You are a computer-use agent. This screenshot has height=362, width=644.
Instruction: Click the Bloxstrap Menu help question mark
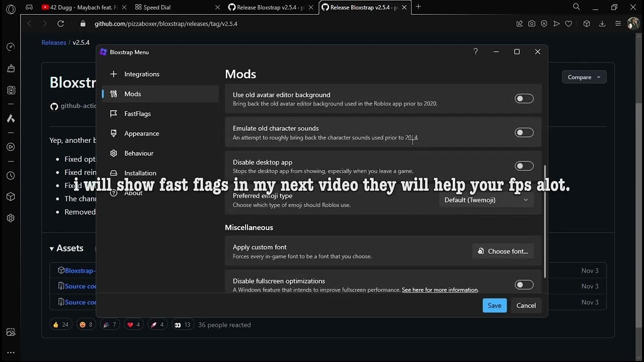[x=475, y=51]
